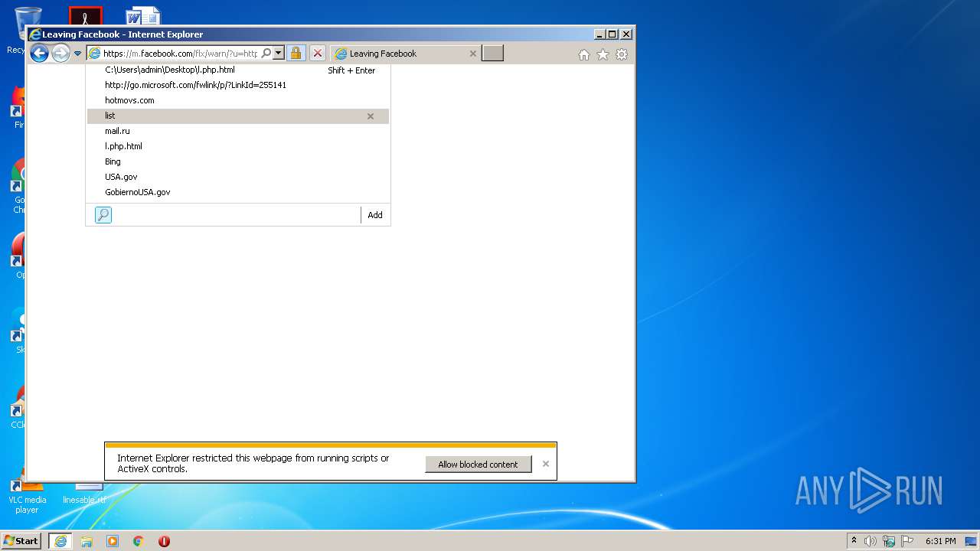This screenshot has width=980, height=551.
Task: Show hidden tray icons arrow
Action: 854,541
